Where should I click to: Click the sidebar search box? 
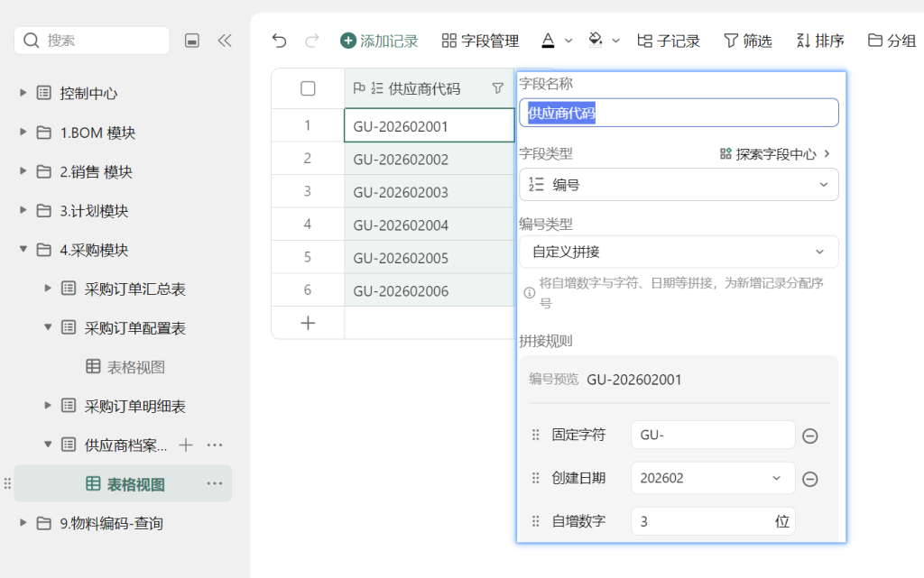click(92, 41)
